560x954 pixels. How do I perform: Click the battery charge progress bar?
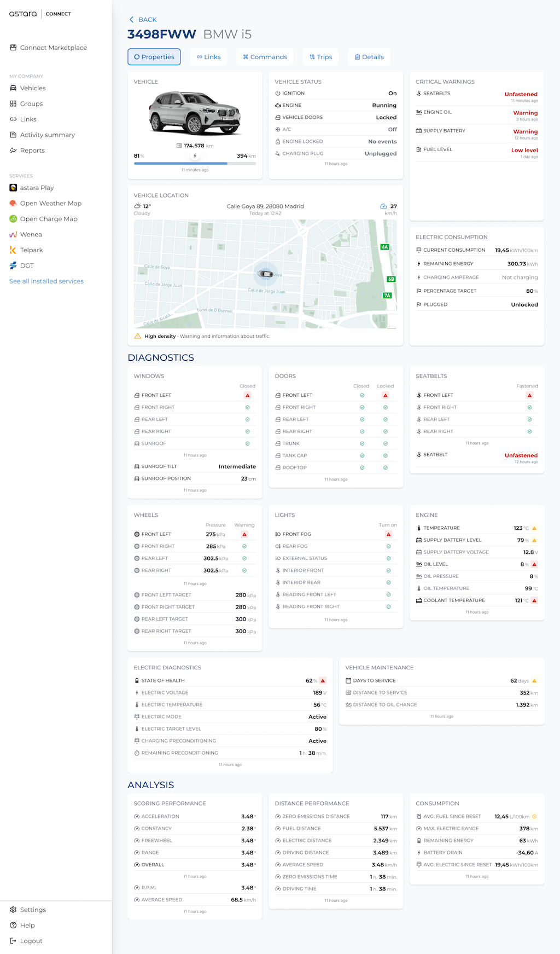[195, 163]
